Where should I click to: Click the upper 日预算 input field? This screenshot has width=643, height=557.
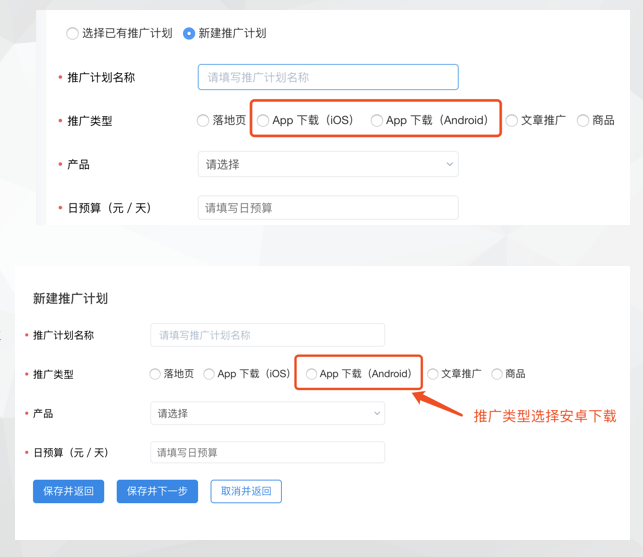pyautogui.click(x=328, y=208)
